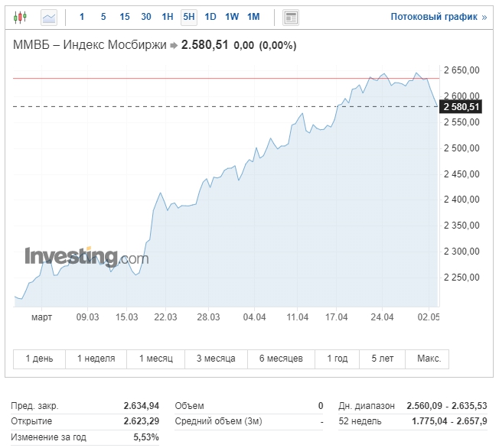
Task: Click the Средний объем (3м) label
Action: tap(218, 421)
